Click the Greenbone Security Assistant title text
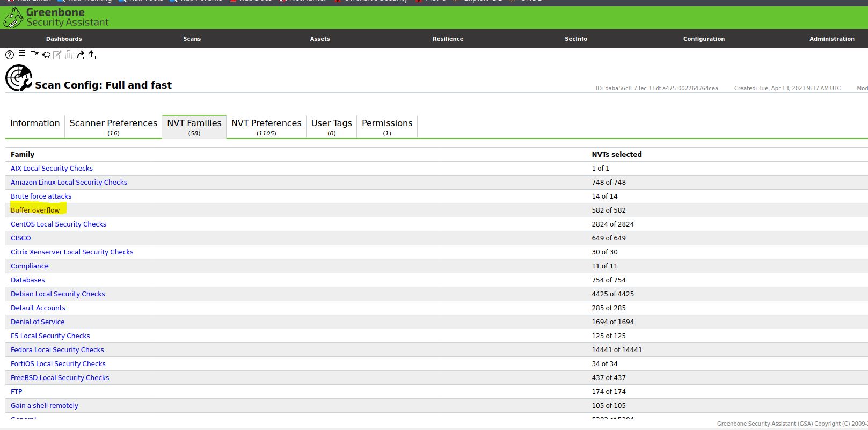Image resolution: width=868 pixels, height=430 pixels. 68,17
